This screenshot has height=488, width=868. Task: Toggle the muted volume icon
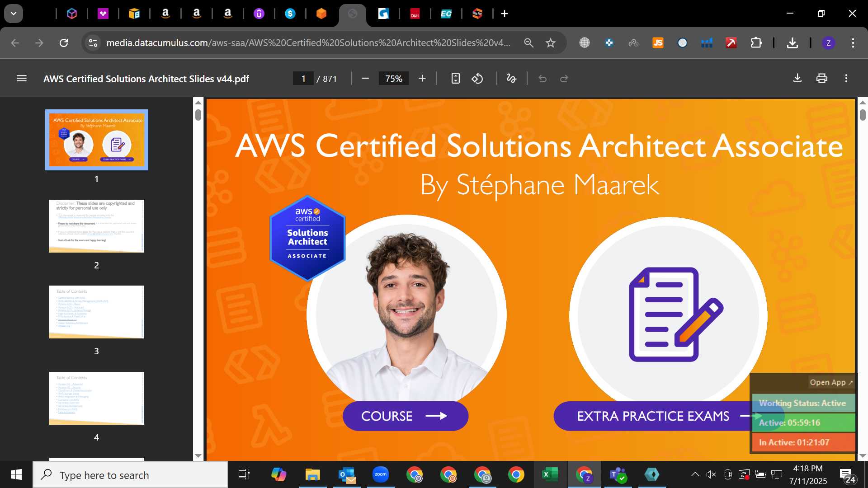coord(711,474)
